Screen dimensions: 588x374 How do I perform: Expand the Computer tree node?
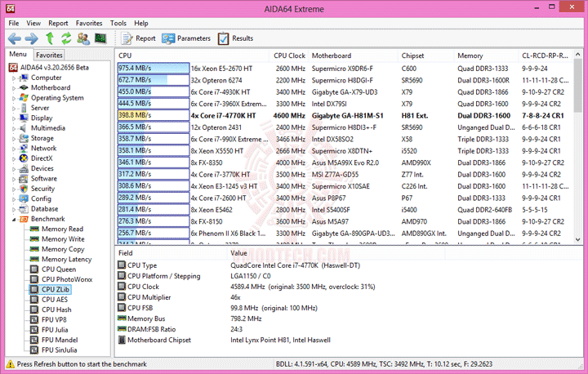pyautogui.click(x=14, y=78)
